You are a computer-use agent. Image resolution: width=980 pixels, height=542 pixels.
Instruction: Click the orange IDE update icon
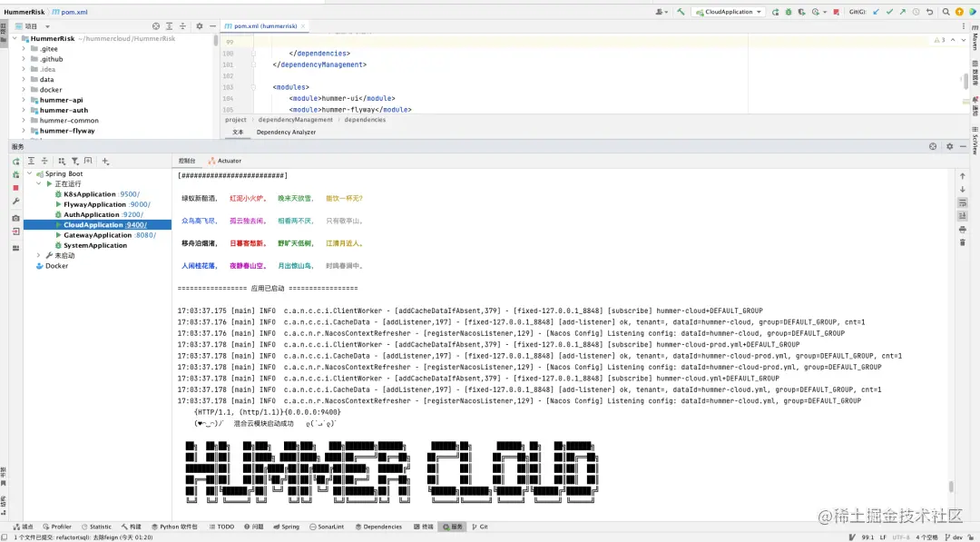click(x=959, y=12)
